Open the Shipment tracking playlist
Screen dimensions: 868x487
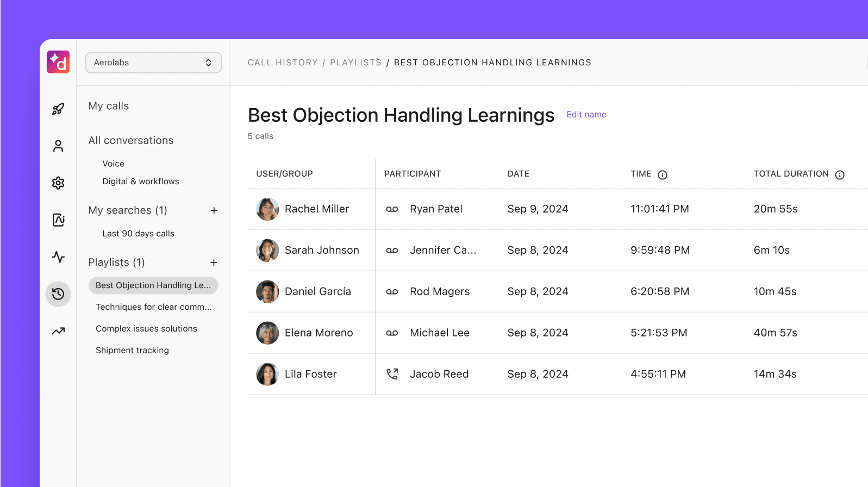132,351
